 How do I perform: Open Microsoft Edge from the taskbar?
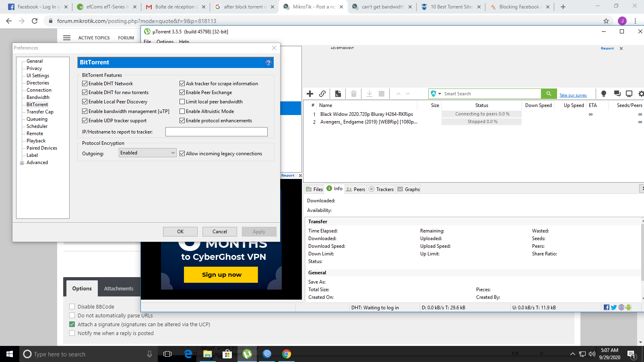[188, 354]
